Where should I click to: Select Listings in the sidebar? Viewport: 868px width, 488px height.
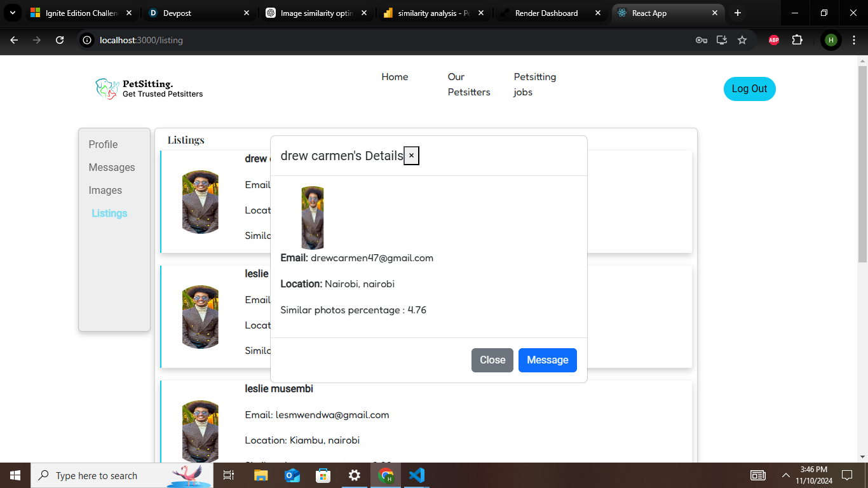(109, 213)
